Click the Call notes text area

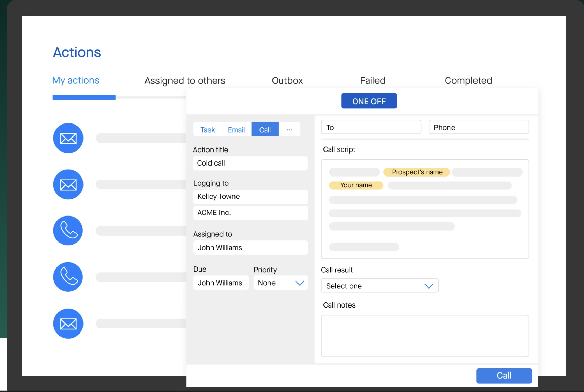click(x=425, y=336)
